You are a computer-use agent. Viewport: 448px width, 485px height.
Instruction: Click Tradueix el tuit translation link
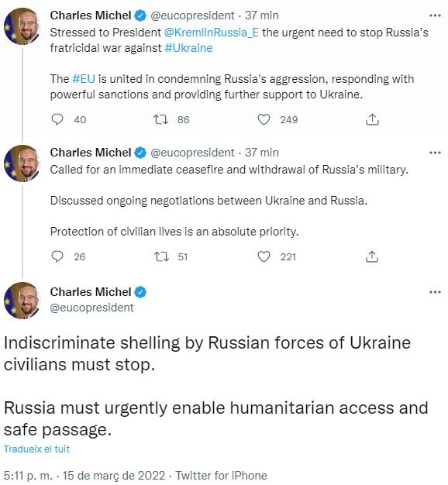(36, 449)
